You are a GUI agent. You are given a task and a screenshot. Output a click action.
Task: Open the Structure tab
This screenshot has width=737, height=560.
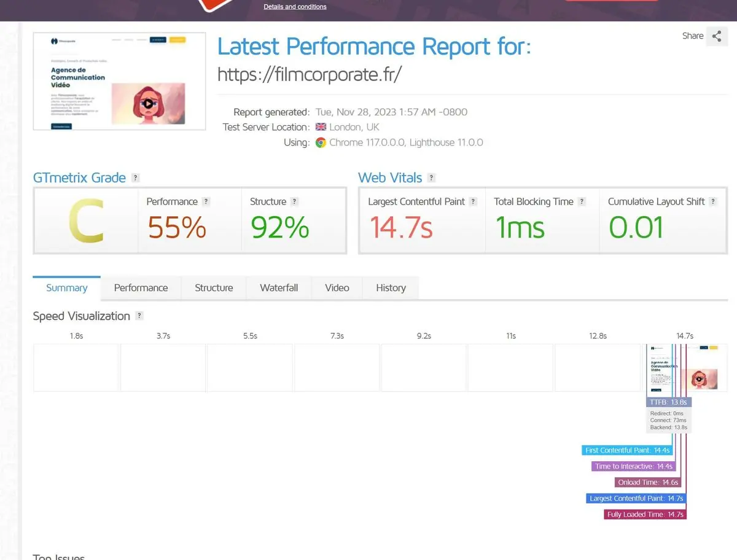[x=214, y=287]
